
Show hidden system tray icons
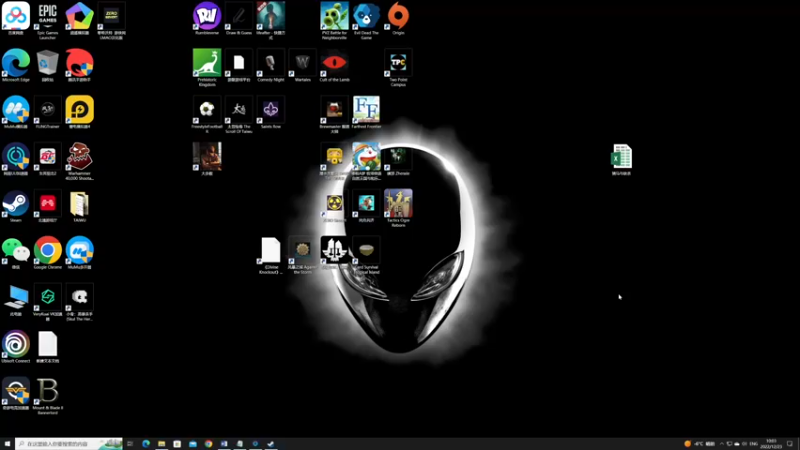[721, 444]
